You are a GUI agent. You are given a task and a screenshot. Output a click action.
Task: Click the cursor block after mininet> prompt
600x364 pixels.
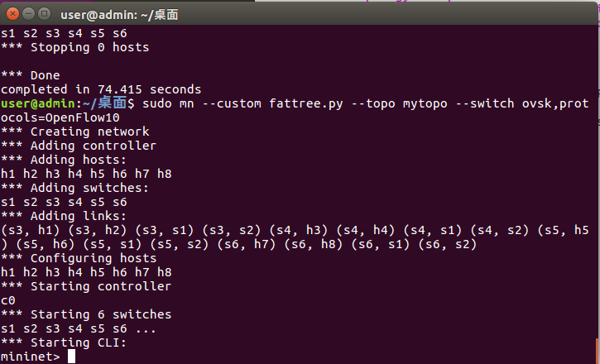point(72,357)
